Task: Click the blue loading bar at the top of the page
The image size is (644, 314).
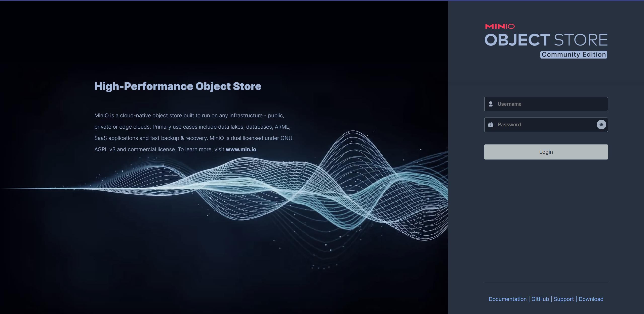Action: (322, 0)
